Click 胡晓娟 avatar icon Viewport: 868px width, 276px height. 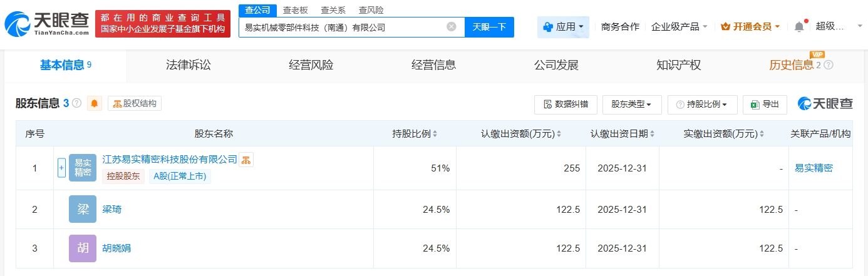(x=83, y=248)
